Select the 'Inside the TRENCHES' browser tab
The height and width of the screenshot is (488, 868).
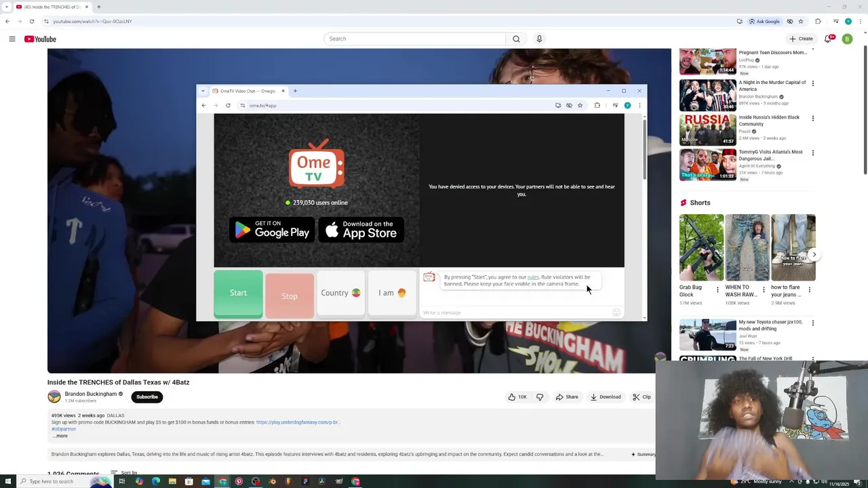click(x=53, y=7)
